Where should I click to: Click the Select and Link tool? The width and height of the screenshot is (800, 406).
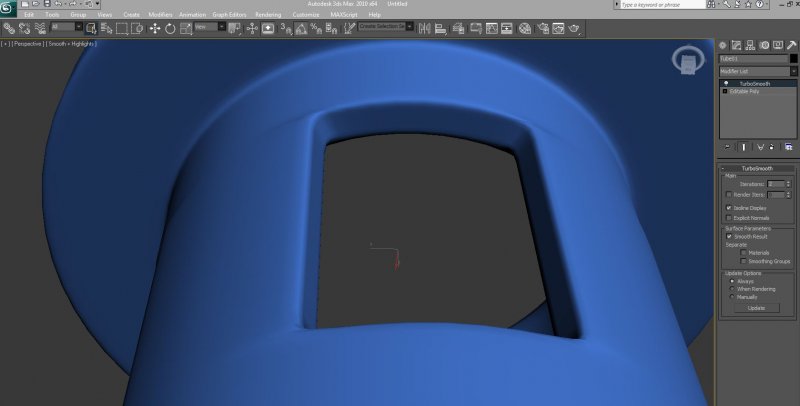(x=9, y=29)
